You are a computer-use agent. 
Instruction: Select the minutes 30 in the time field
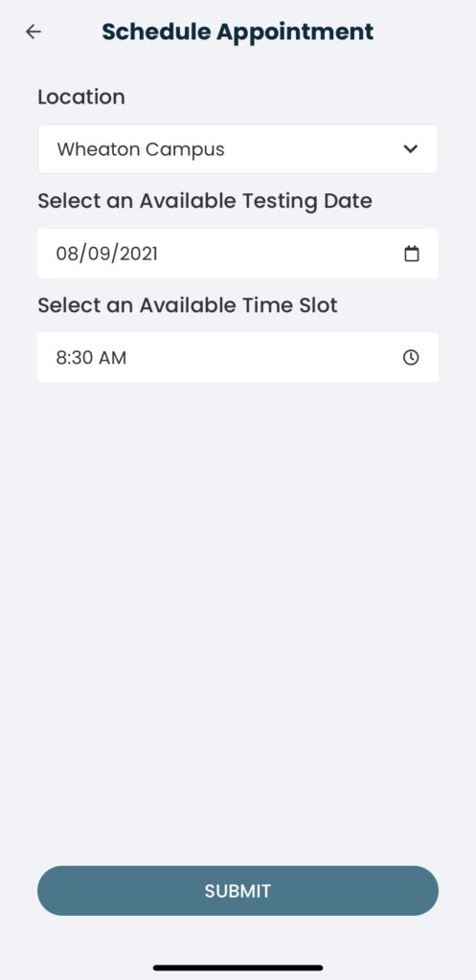click(79, 358)
